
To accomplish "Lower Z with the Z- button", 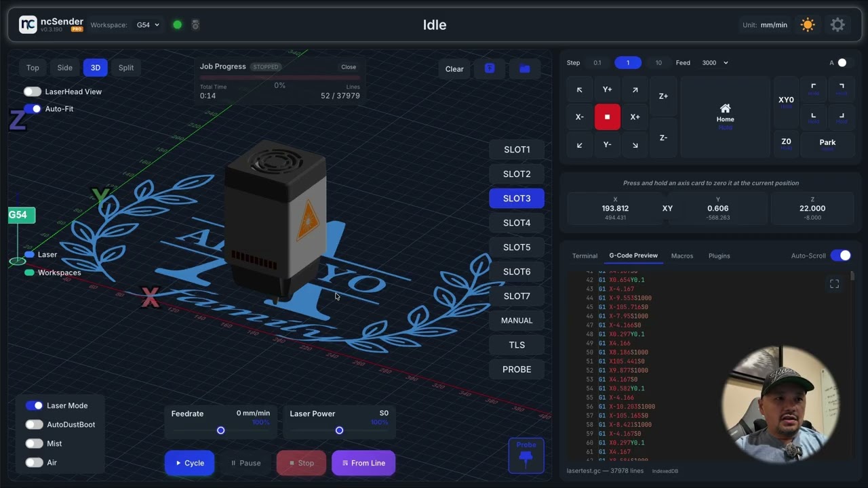I will 663,138.
